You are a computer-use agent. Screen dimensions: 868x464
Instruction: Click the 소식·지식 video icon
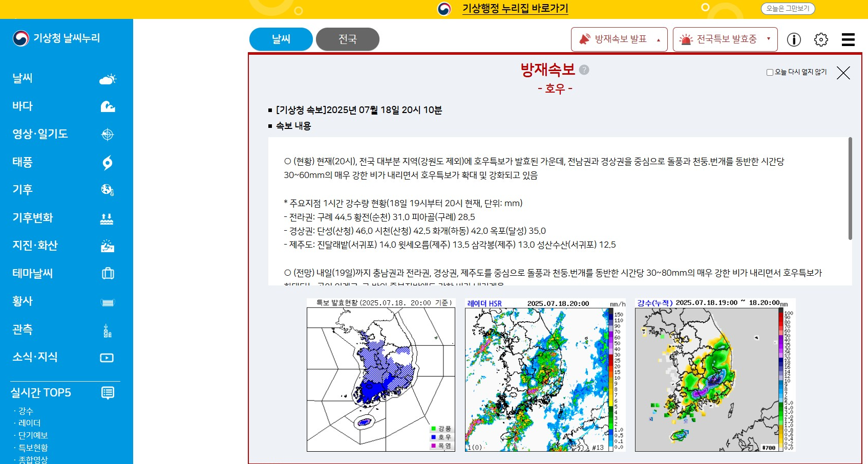pos(107,358)
